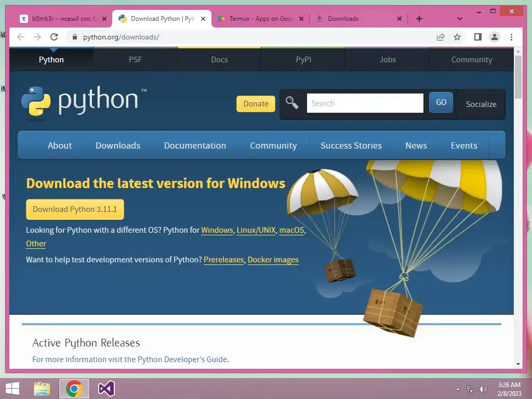
Task: Go back using the browser back arrow
Action: (21, 37)
